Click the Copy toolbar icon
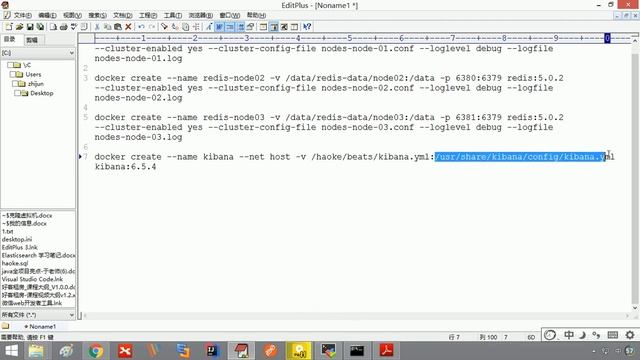This screenshot has width=640, height=360. (x=107, y=27)
